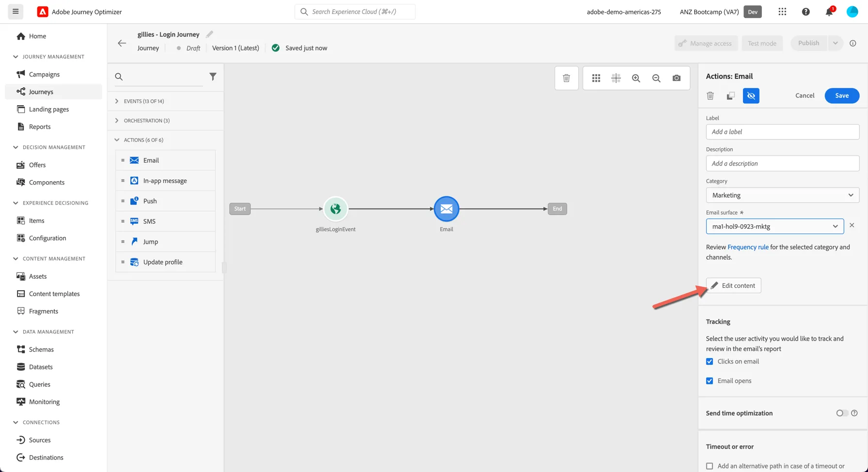Check the alternative path on timeout checkbox
The height and width of the screenshot is (472, 868).
click(x=710, y=466)
